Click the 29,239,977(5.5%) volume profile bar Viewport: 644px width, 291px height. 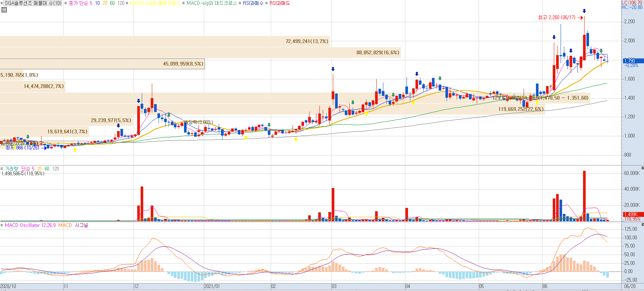(66, 120)
